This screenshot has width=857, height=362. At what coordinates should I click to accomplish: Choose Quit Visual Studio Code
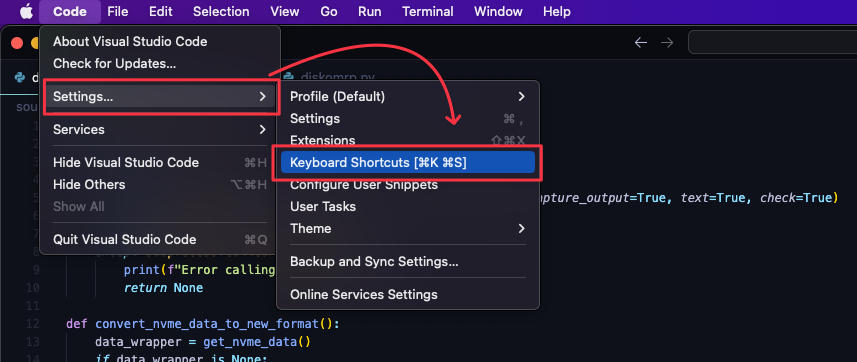tap(160, 239)
